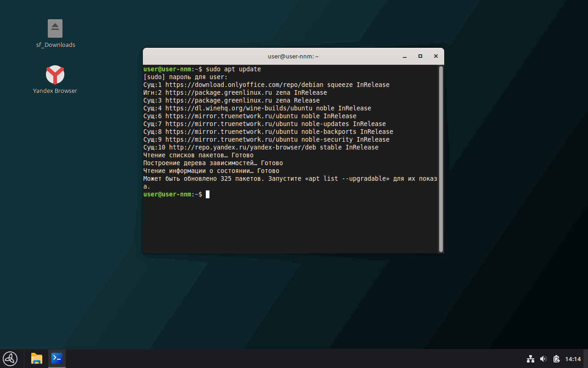Open the file manager from taskbar

click(37, 358)
